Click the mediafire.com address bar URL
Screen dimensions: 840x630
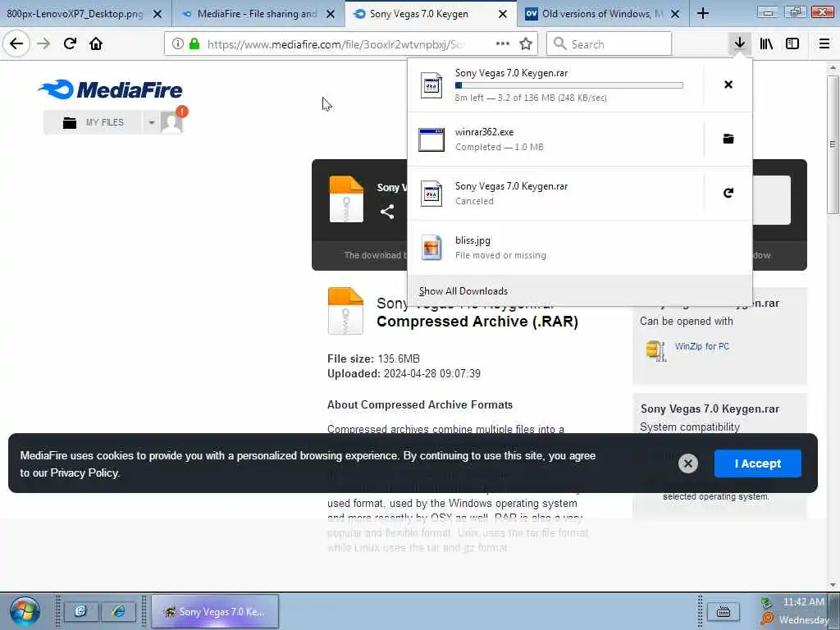pos(336,44)
